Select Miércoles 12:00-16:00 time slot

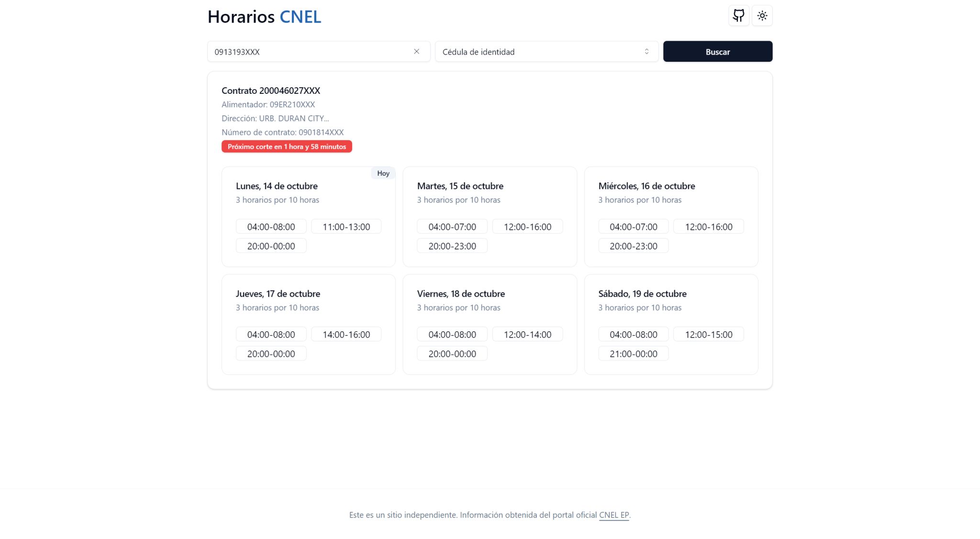[x=709, y=227]
